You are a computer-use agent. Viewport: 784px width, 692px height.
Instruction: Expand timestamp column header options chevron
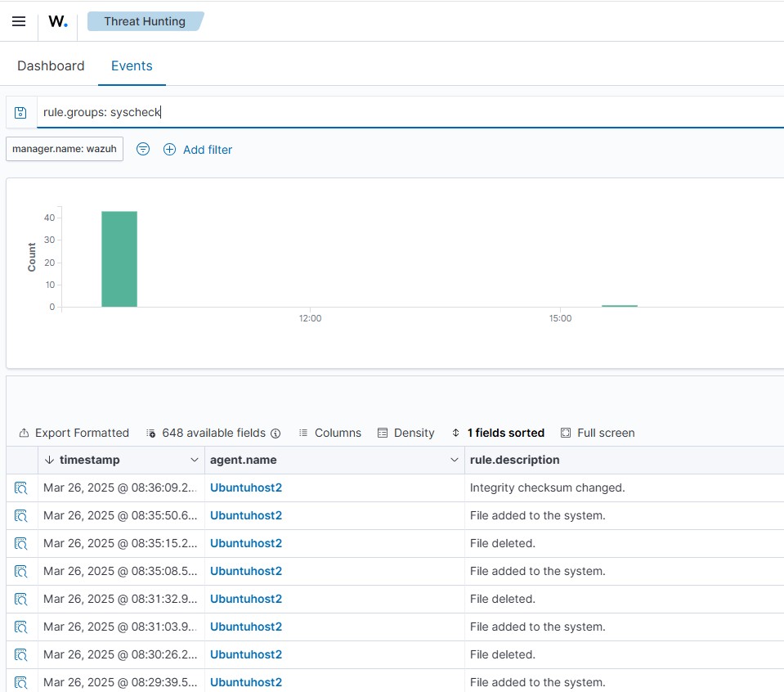pos(195,461)
